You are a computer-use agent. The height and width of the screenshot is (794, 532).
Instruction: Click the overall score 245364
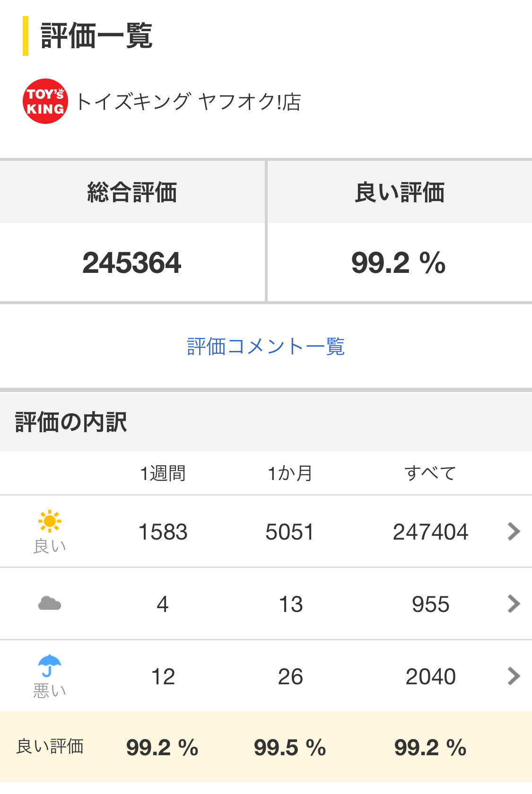click(132, 263)
